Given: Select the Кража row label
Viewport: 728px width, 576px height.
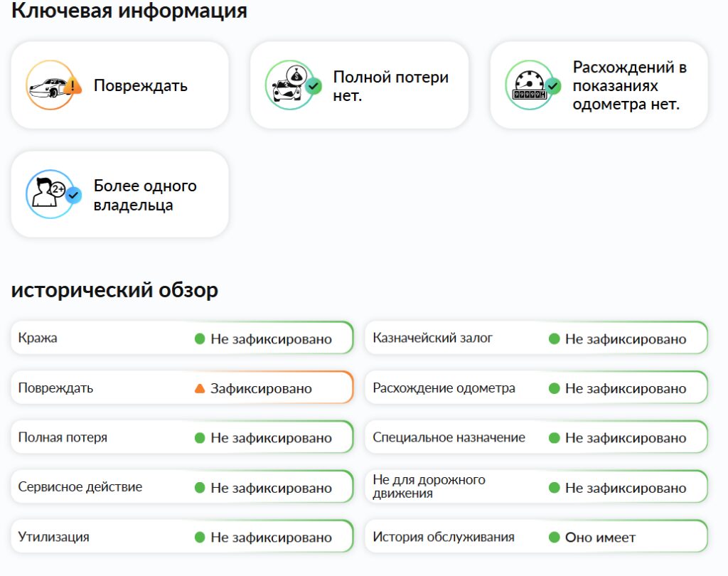Looking at the screenshot, I should (x=38, y=338).
